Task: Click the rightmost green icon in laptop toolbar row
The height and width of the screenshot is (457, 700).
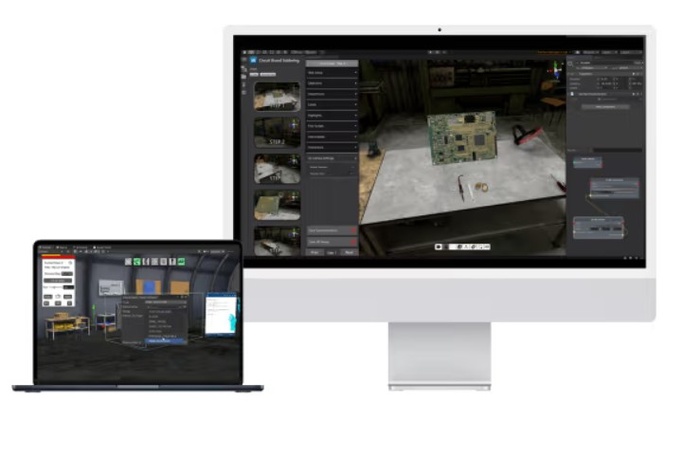Action: pos(182,261)
